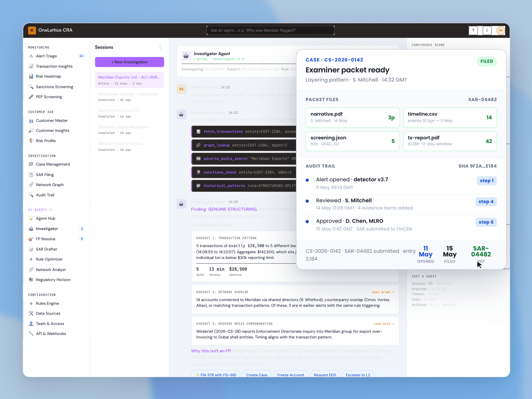Open Investigator agent in sidebar
The height and width of the screenshot is (399, 532).
coord(56,229)
